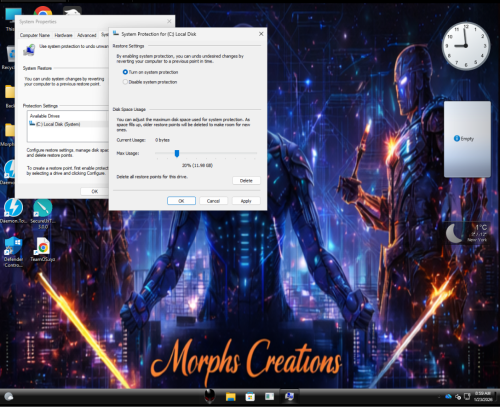Open the Computer Name tab

[x=35, y=35]
